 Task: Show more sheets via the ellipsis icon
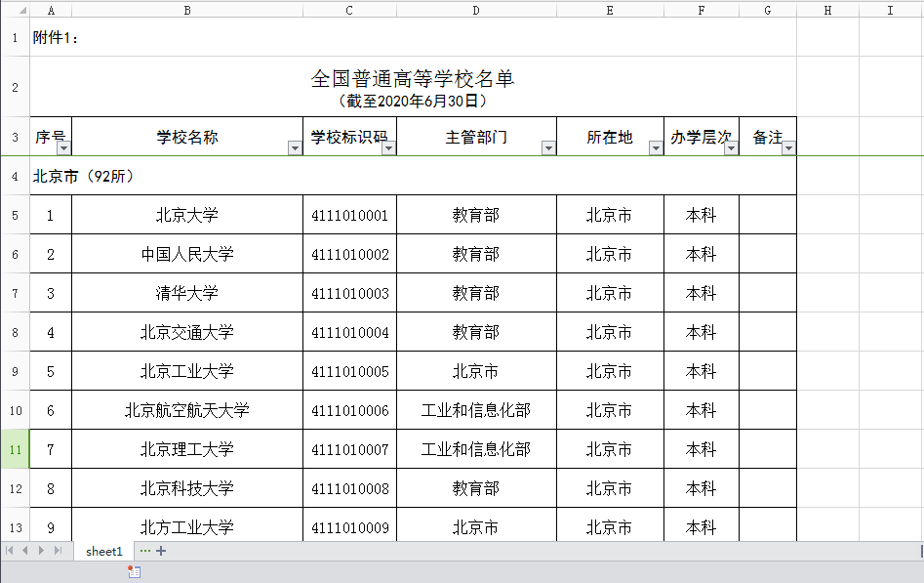tap(145, 551)
